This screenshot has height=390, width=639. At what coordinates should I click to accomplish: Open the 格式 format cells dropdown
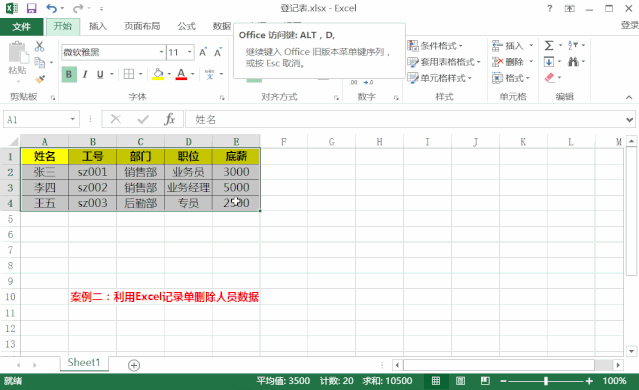coord(511,78)
